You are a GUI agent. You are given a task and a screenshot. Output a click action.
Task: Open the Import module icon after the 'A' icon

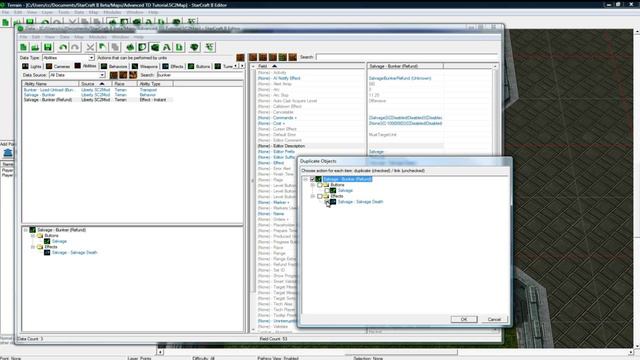click(179, 47)
